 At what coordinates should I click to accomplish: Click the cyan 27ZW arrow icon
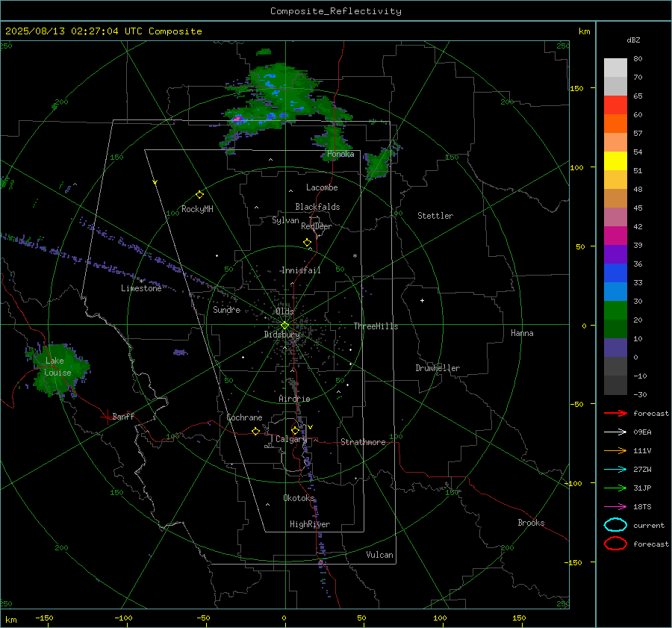[615, 470]
